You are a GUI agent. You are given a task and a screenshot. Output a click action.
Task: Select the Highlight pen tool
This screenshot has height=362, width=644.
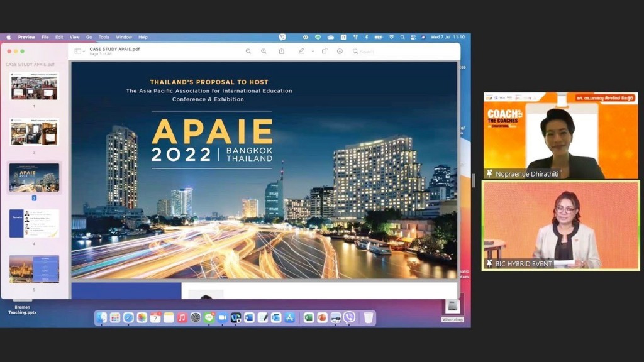click(301, 52)
